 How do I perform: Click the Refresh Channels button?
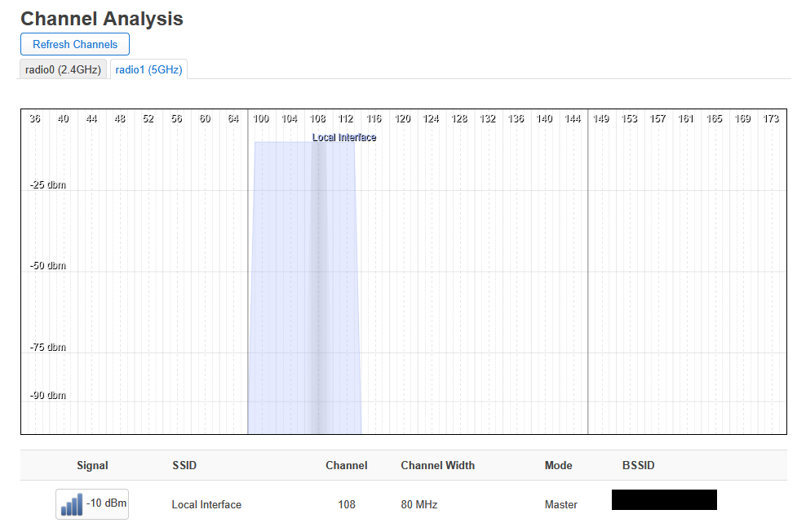tap(75, 44)
